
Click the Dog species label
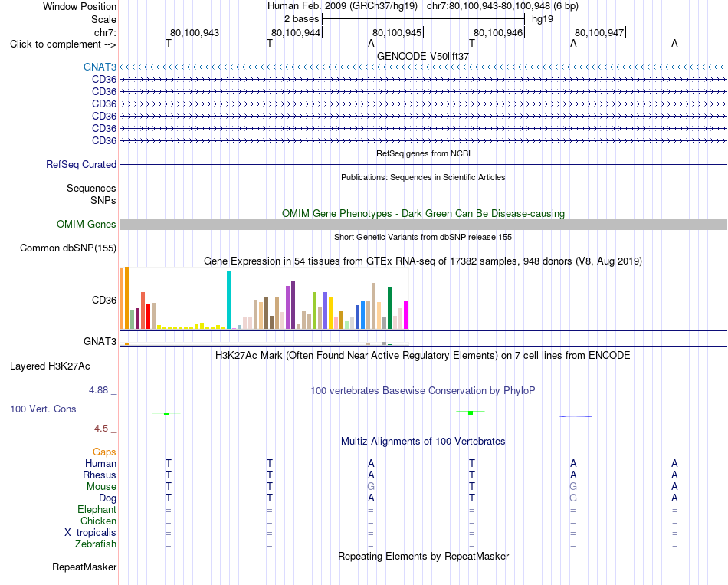click(x=108, y=498)
